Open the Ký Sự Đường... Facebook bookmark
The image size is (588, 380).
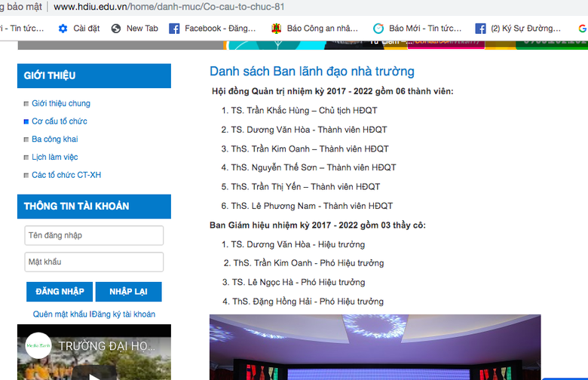tap(480, 29)
